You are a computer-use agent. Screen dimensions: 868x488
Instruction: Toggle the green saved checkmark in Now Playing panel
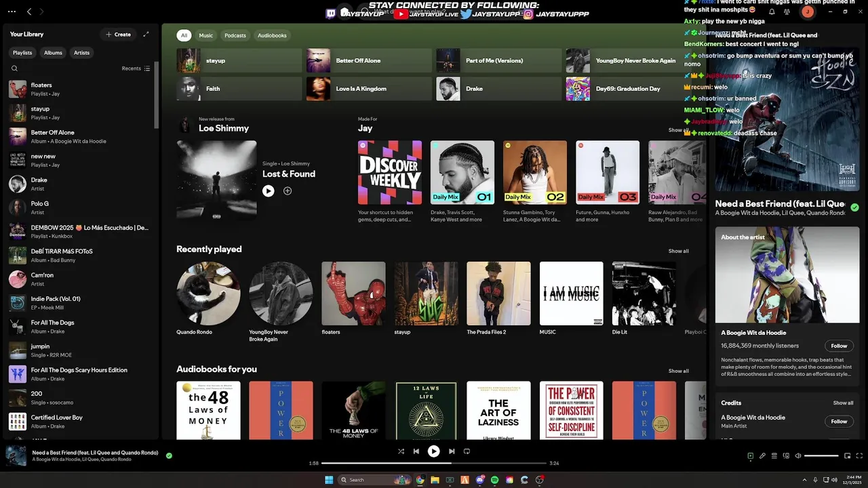[854, 207]
